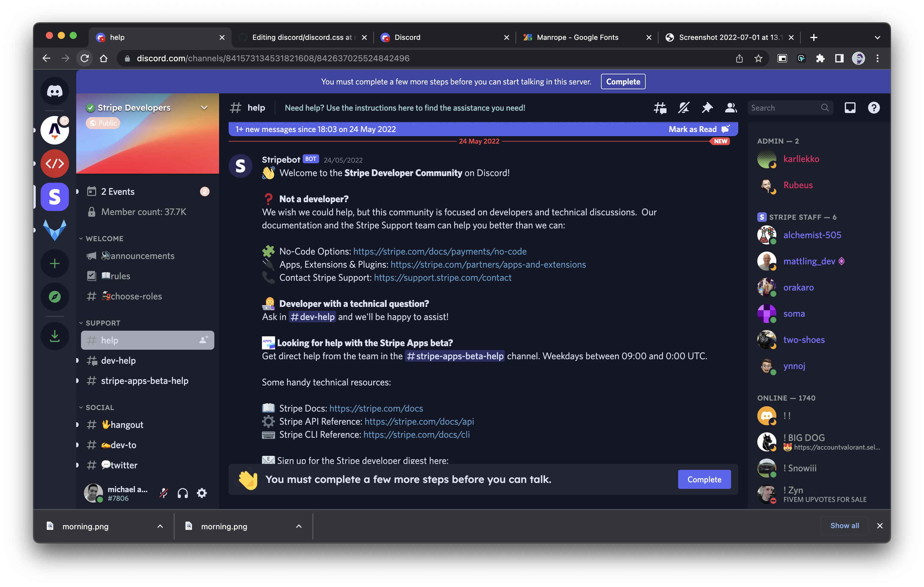Toggle deafen headphones in user panel
Screen dimensions: 924x587
(x=183, y=493)
